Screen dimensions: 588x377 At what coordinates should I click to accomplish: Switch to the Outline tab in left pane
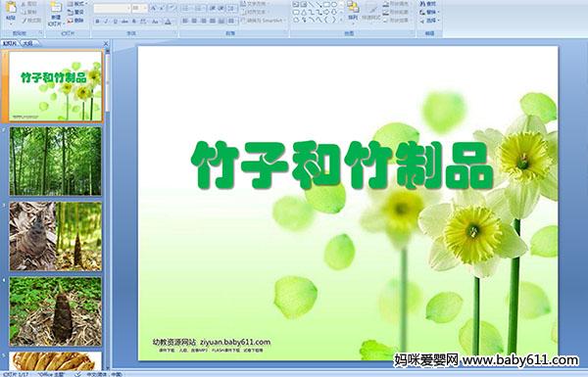pos(28,43)
